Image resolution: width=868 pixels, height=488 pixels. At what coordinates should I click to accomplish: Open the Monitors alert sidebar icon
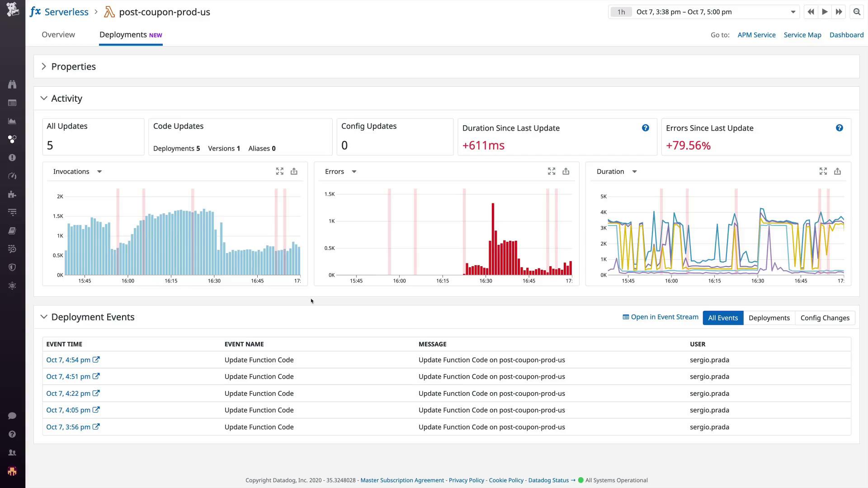click(12, 158)
